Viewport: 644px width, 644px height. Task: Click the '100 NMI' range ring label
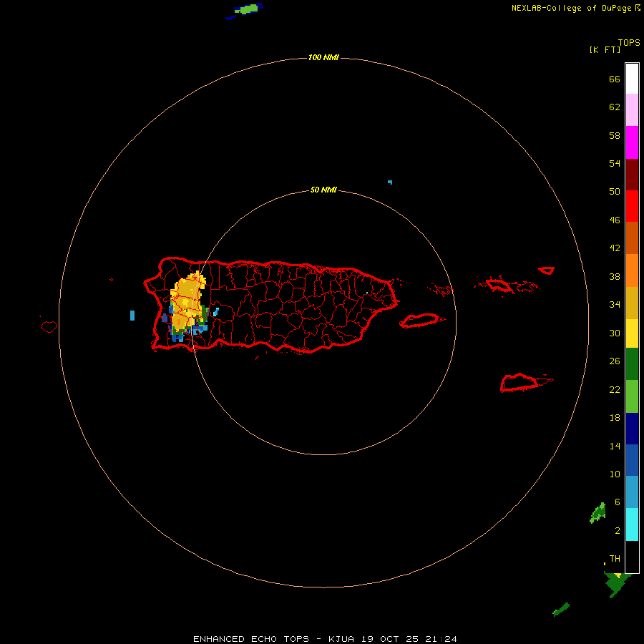[x=323, y=57]
